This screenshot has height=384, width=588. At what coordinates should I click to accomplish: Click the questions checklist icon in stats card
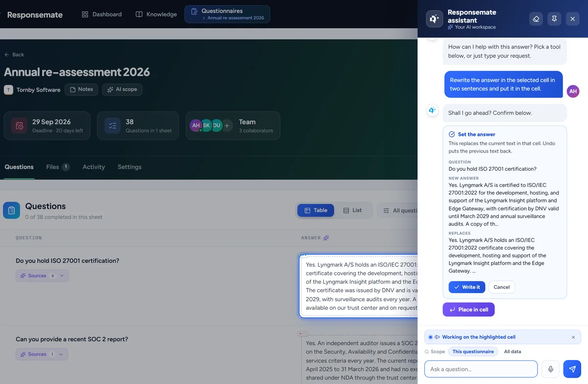tap(113, 126)
